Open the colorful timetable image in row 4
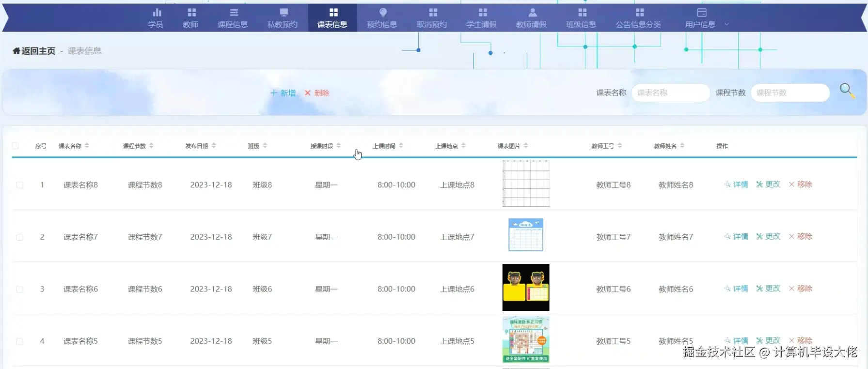Screen dimensions: 868x369 (526, 339)
